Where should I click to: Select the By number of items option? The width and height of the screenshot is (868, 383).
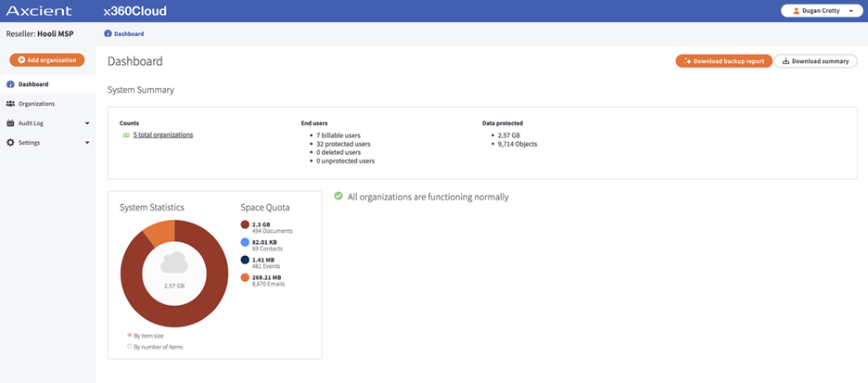(129, 347)
